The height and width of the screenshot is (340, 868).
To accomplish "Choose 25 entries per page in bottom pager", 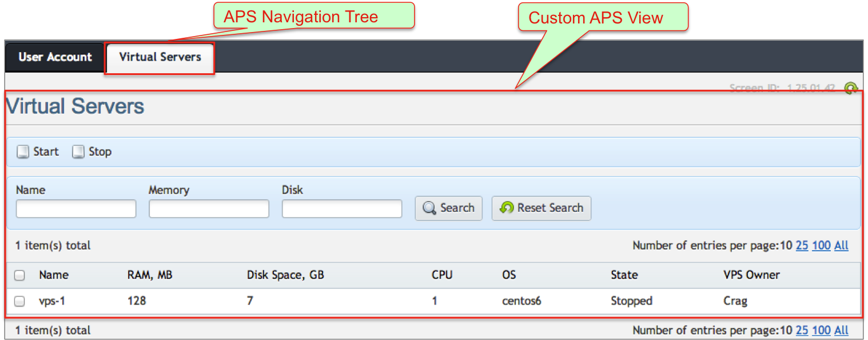I will pos(802,330).
